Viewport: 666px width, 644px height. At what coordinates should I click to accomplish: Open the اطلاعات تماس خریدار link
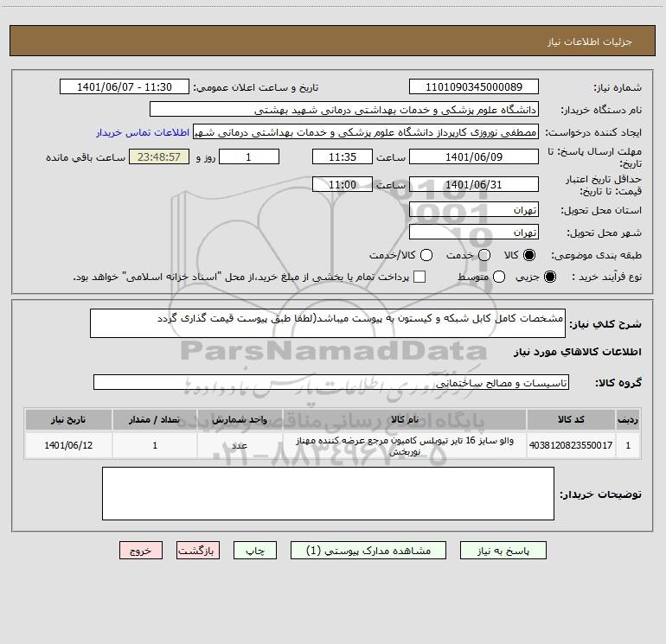tap(143, 132)
